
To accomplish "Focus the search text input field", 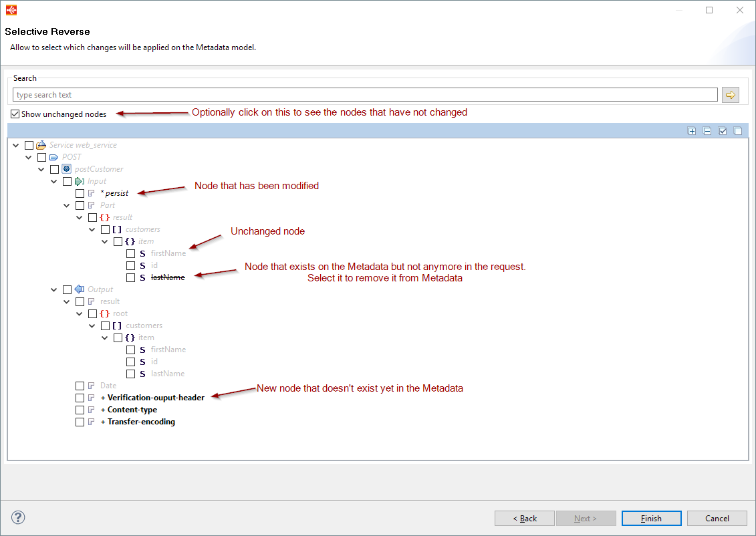I will click(x=365, y=95).
